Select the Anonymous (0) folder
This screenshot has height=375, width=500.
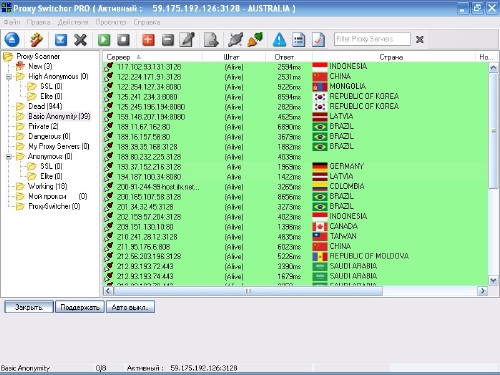pyautogui.click(x=50, y=156)
